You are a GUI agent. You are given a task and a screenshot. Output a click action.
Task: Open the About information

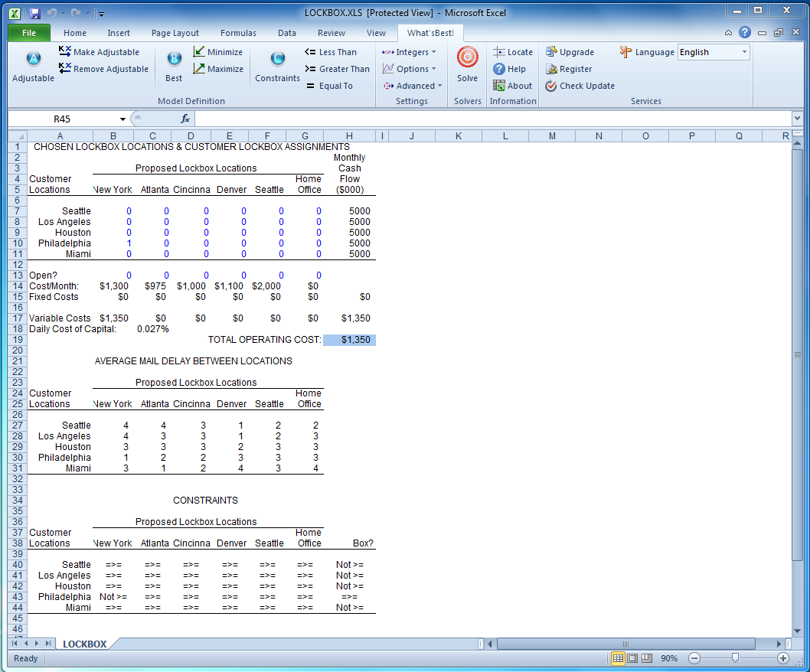coord(512,86)
